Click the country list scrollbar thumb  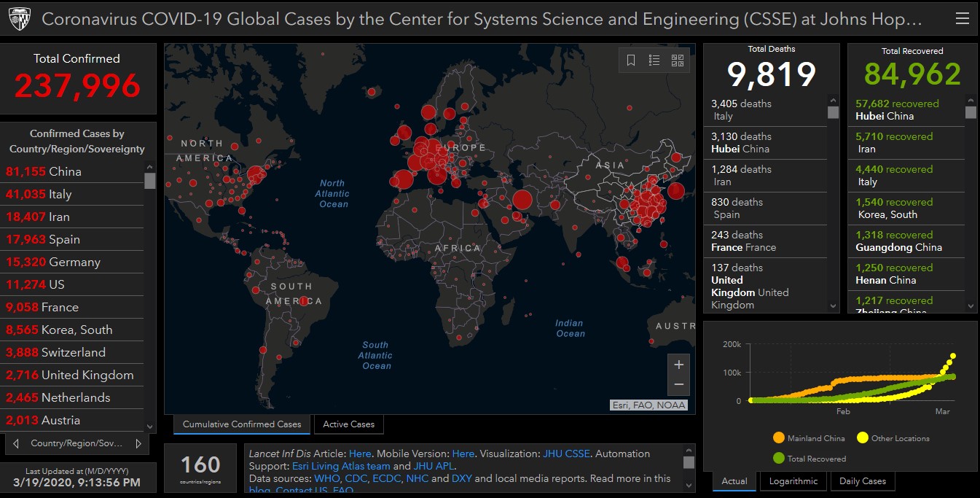pyautogui.click(x=150, y=181)
